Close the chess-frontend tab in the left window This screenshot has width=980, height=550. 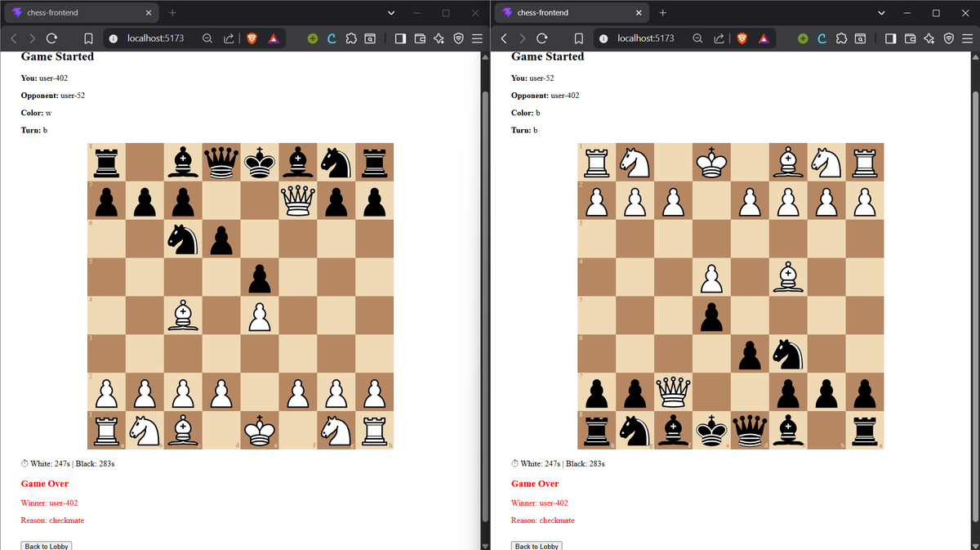point(148,13)
